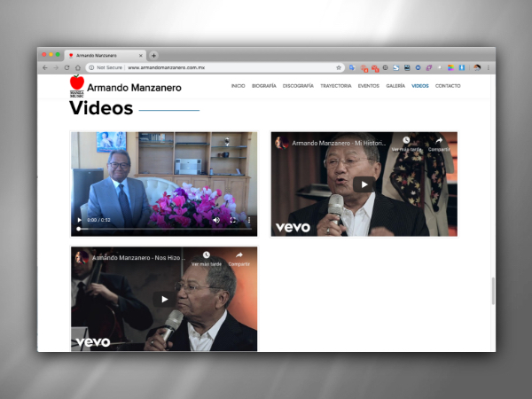Mute the first video volume icon
Screen dimensions: 532x399
216,220
